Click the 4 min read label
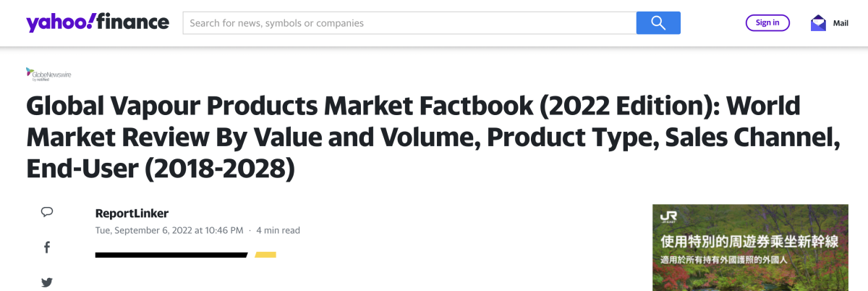868x291 pixels. click(278, 230)
